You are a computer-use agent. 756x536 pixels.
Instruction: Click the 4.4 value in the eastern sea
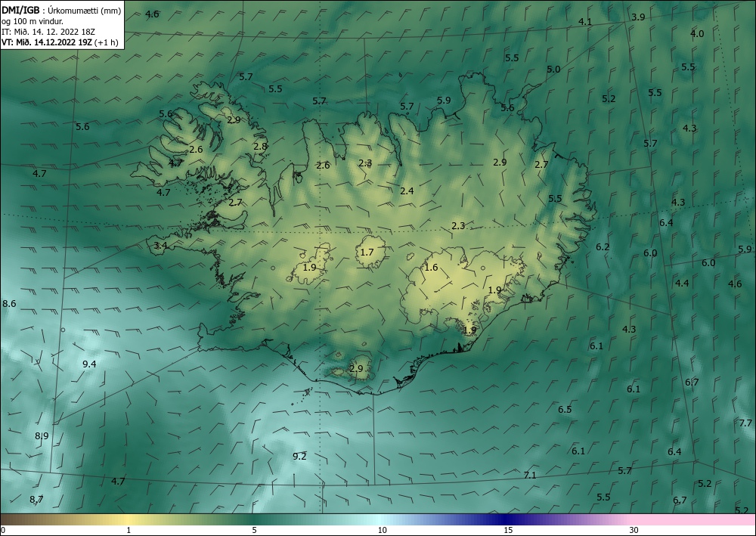click(x=682, y=283)
